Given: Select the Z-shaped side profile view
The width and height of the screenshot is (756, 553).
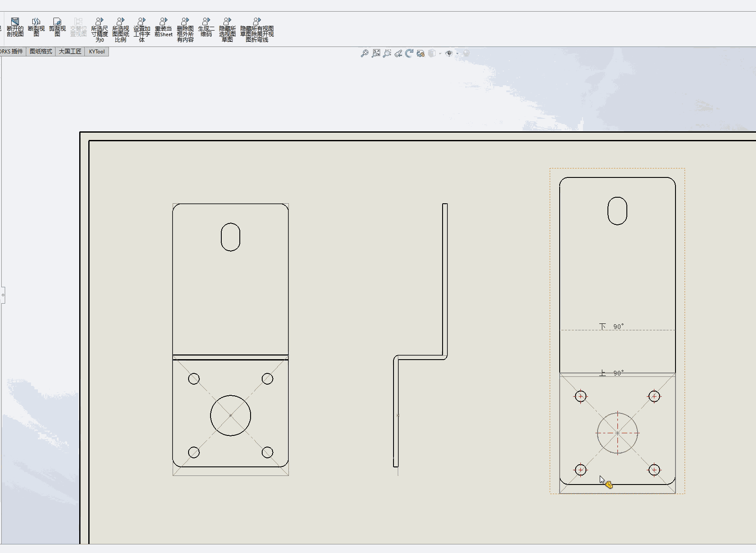Looking at the screenshot, I should click(421, 335).
